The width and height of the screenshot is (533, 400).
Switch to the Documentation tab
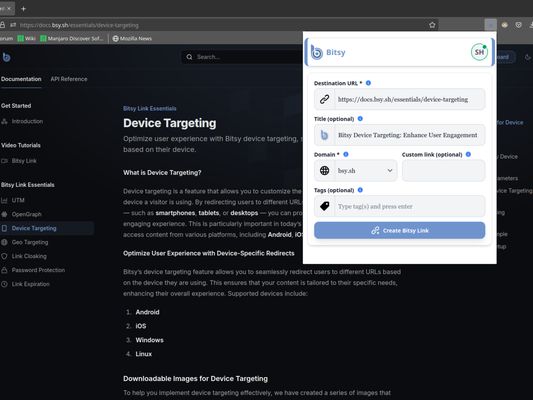pos(21,79)
